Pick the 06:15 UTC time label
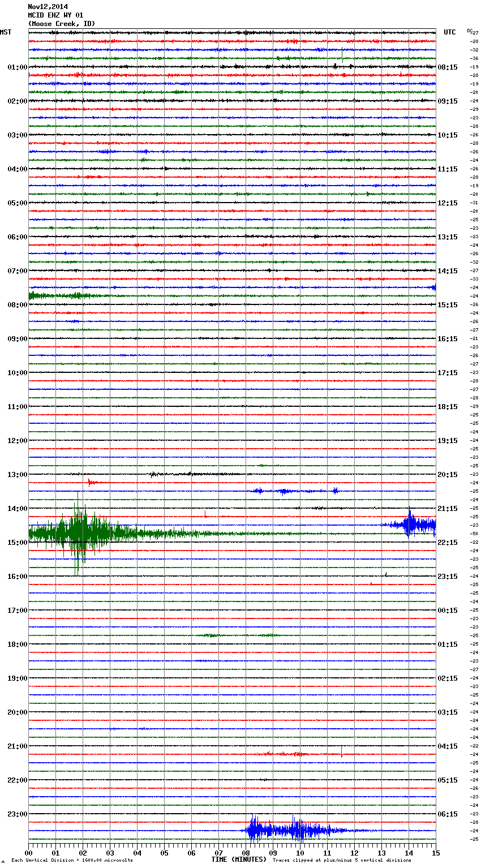481x868 pixels. point(448,814)
